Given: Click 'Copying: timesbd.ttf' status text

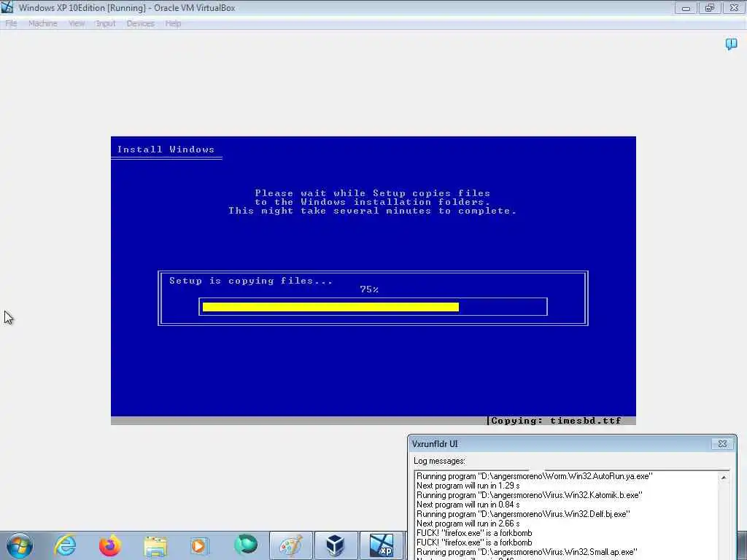Looking at the screenshot, I should tap(556, 421).
